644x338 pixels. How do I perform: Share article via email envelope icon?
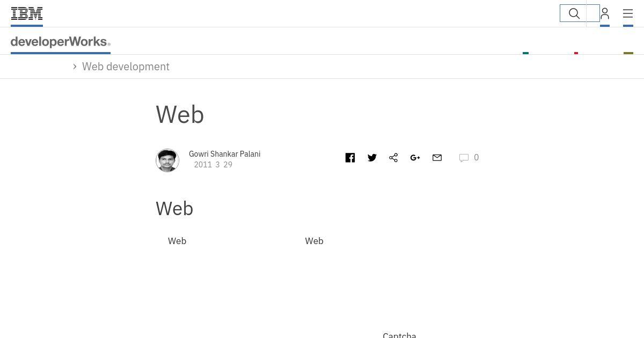tap(437, 158)
